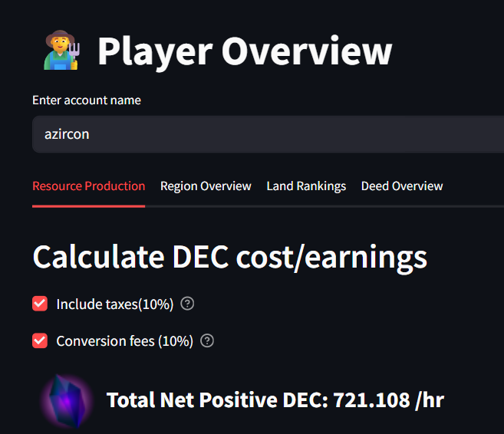Toggle fees by clicking the Conversion fees label
Image resolution: width=504 pixels, height=434 pixels.
pyautogui.click(x=125, y=341)
